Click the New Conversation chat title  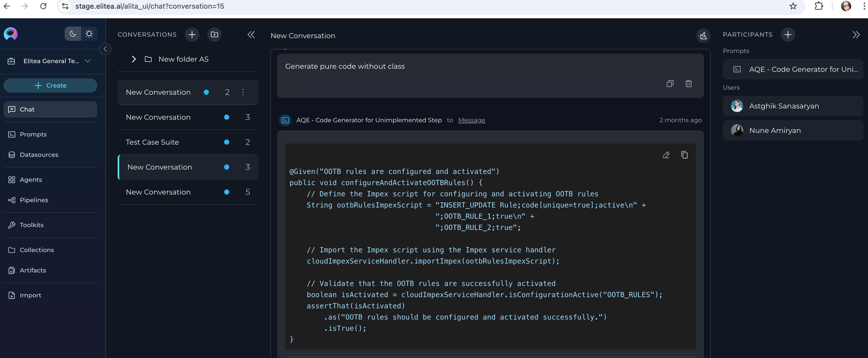coord(303,36)
